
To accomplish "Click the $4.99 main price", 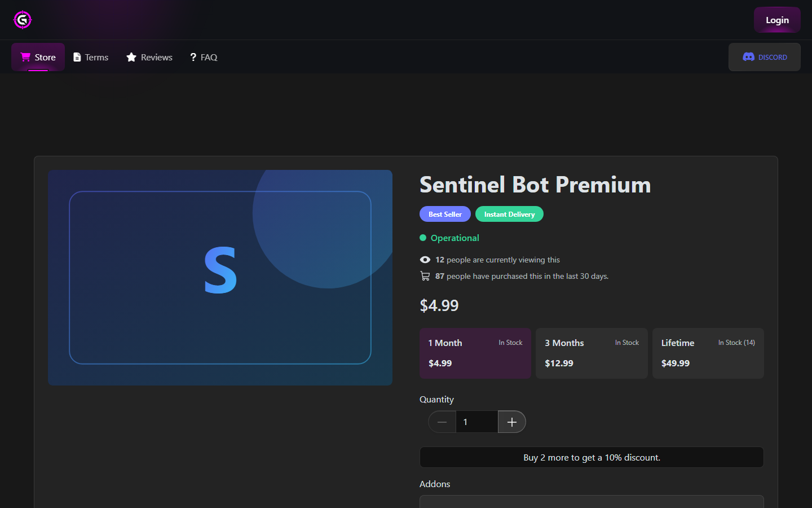I will 439,305.
